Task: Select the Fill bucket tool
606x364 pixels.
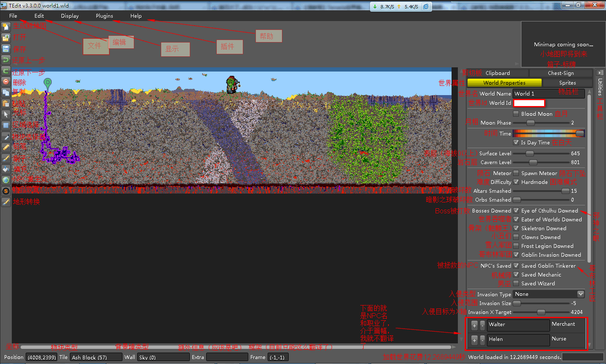Action: tap(6, 169)
